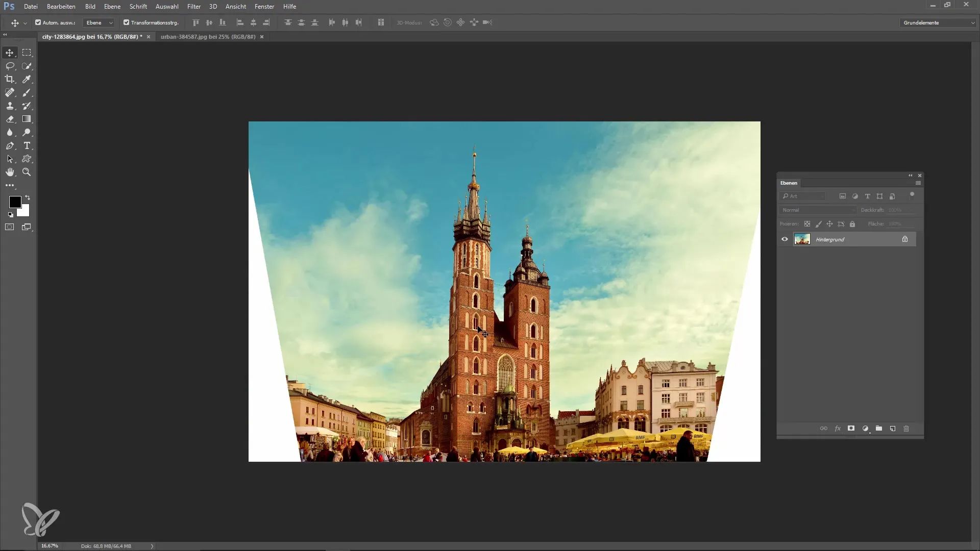The width and height of the screenshot is (980, 551).
Task: Select the Eyedropper tool
Action: tap(27, 79)
